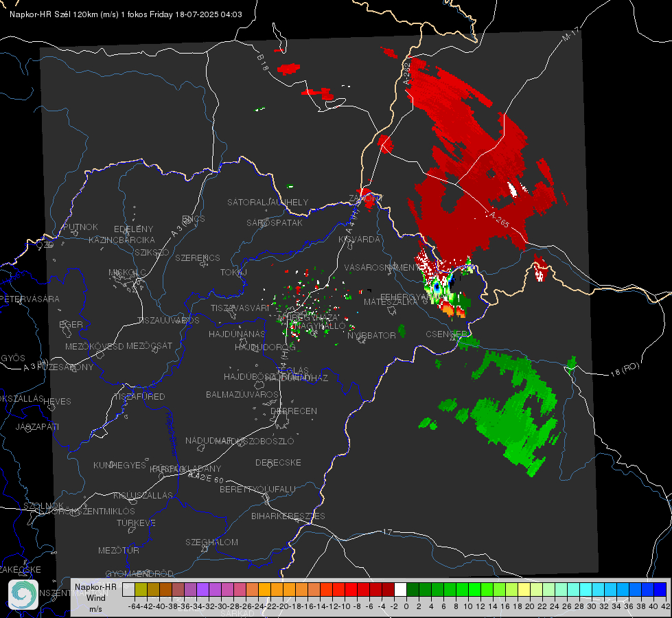Click the KISÚJSZÁLLÁS town label
672x618 pixels.
tap(143, 495)
